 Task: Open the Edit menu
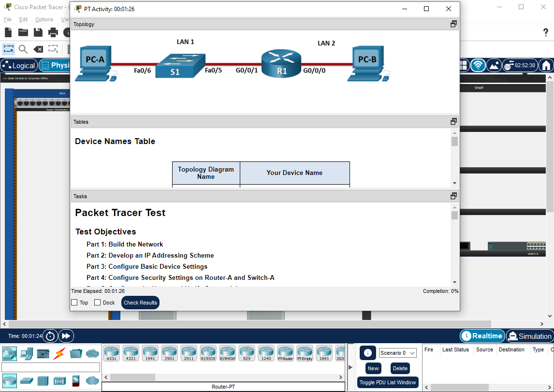pos(23,19)
